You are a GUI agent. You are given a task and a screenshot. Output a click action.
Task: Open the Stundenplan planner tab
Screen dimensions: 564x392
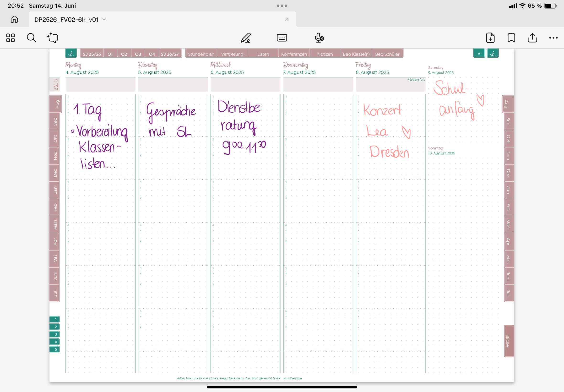201,54
